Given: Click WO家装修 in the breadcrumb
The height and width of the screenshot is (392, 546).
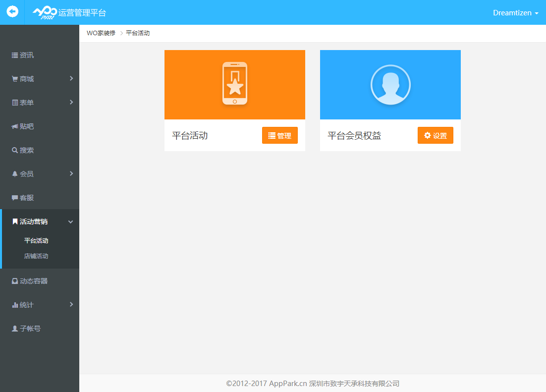Looking at the screenshot, I should (x=101, y=33).
